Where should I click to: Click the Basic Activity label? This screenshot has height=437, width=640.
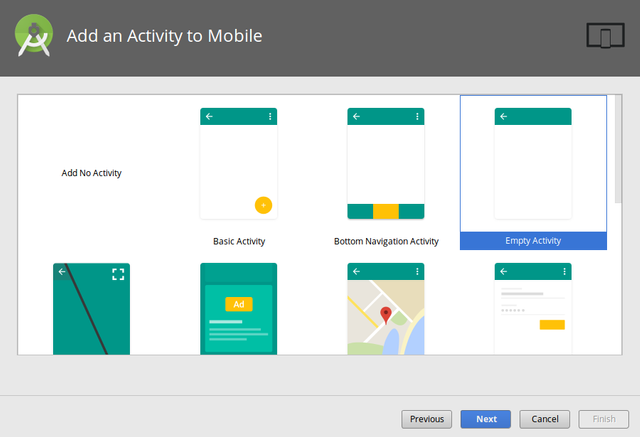pos(239,241)
